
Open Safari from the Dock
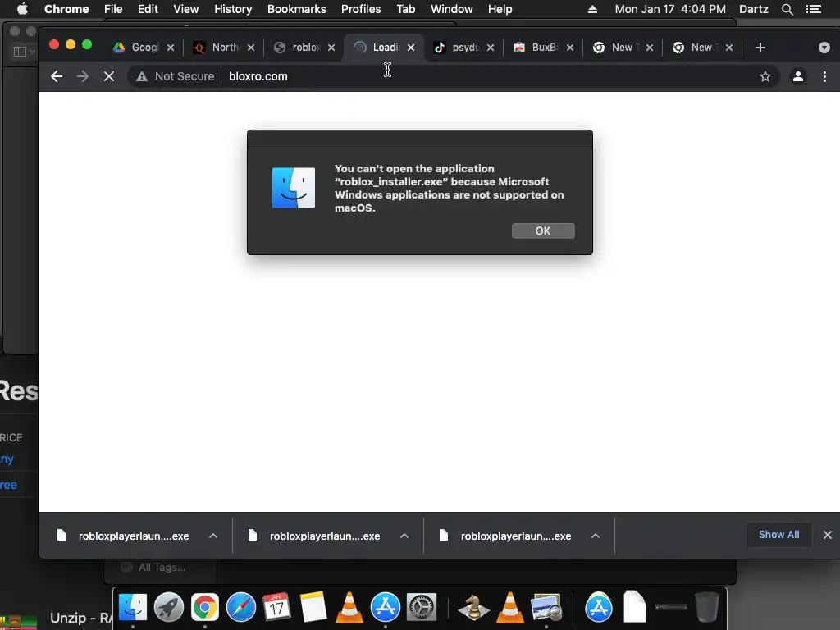pyautogui.click(x=241, y=608)
